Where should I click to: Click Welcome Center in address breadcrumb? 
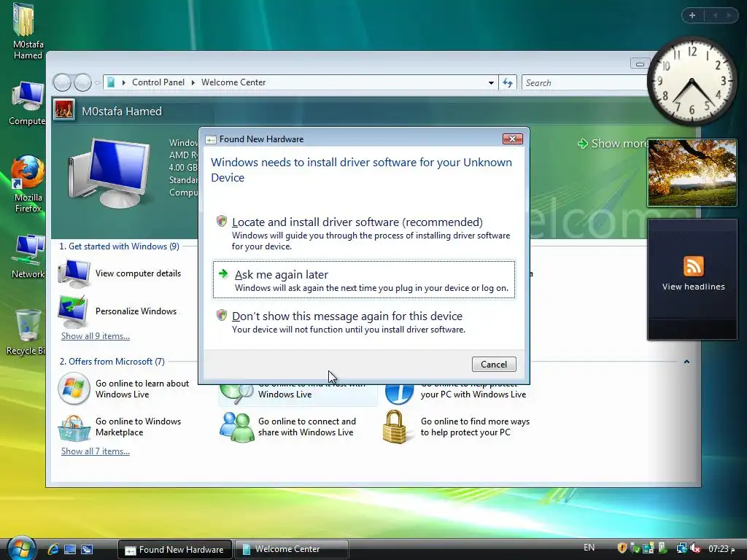point(233,82)
